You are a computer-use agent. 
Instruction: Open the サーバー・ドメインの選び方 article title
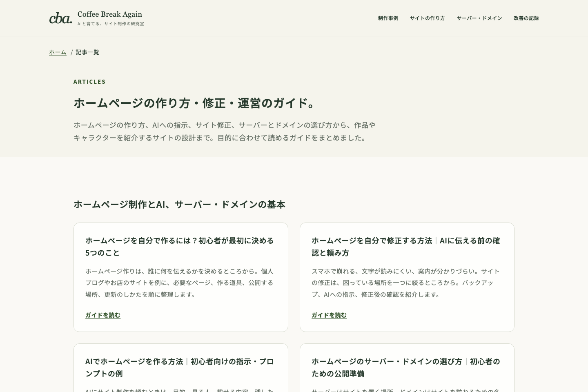click(x=406, y=367)
